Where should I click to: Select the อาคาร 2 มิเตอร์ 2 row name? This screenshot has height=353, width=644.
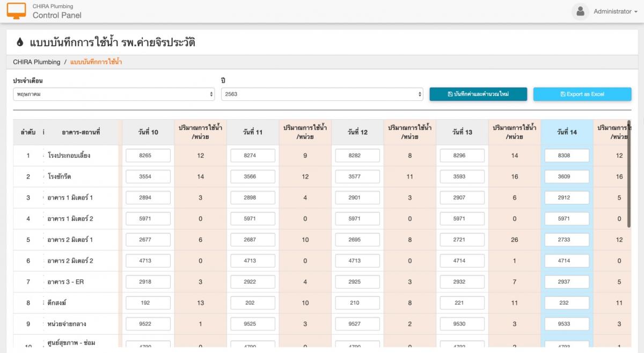pos(70,261)
